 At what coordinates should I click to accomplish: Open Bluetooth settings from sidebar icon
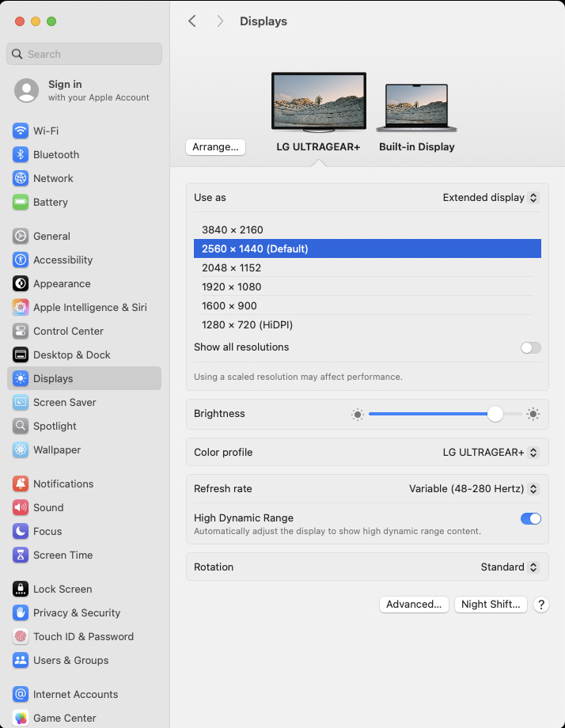pos(21,154)
